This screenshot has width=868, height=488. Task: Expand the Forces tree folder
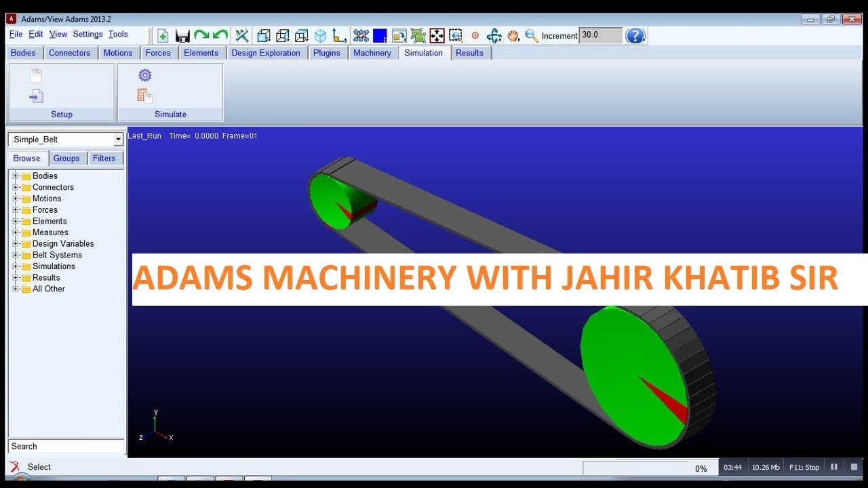16,209
